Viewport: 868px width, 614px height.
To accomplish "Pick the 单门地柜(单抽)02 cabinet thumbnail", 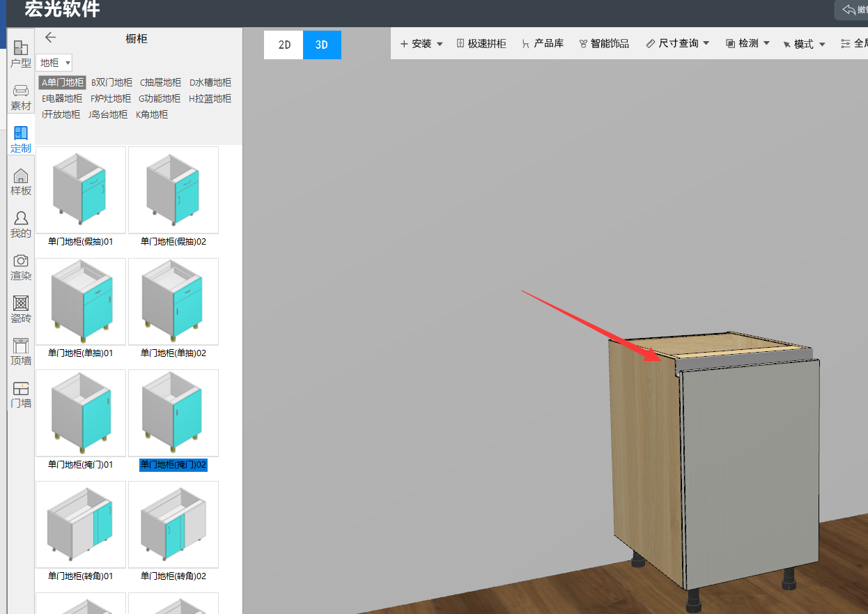I will [x=173, y=302].
